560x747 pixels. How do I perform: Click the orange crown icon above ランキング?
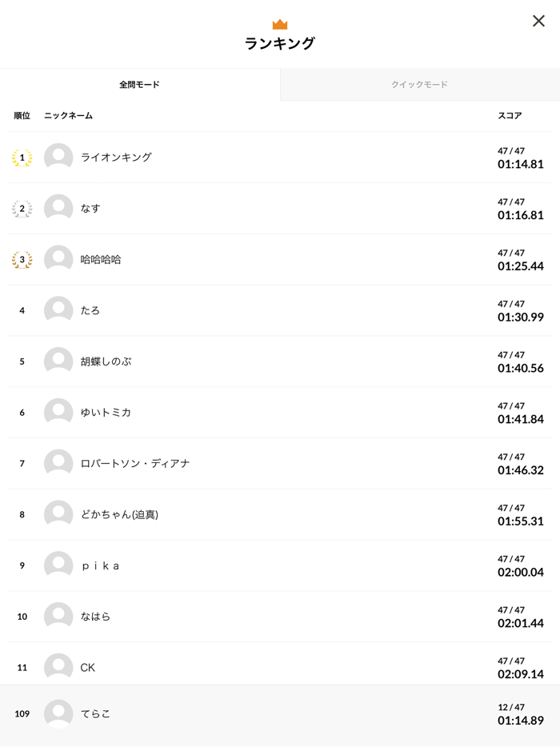pyautogui.click(x=280, y=24)
